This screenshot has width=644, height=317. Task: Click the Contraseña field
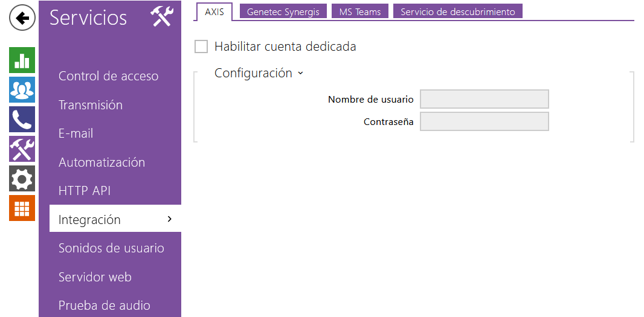[484, 121]
